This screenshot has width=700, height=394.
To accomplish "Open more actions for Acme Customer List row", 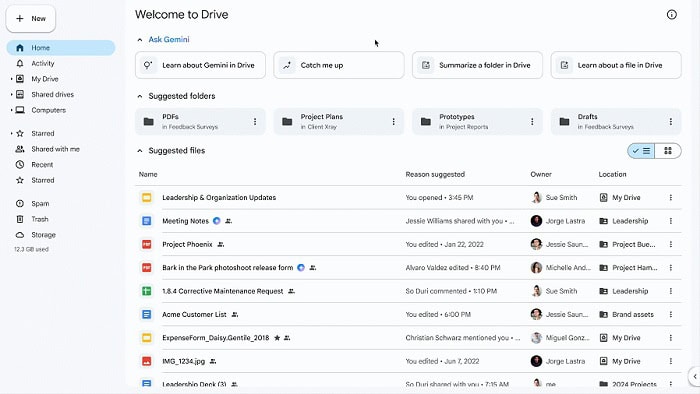I will [x=671, y=315].
